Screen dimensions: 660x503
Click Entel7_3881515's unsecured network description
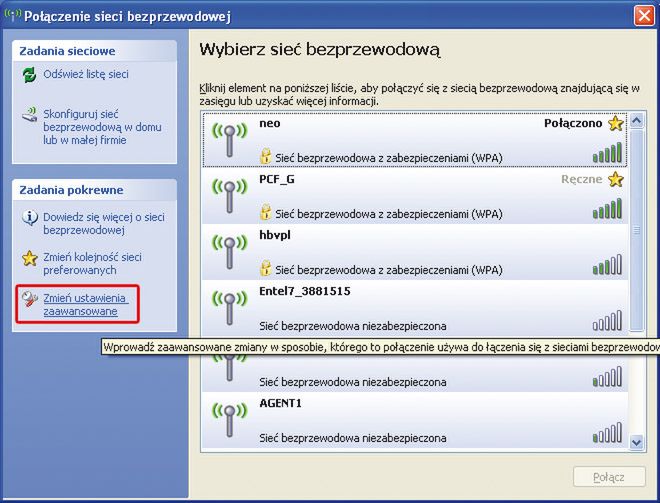353,326
